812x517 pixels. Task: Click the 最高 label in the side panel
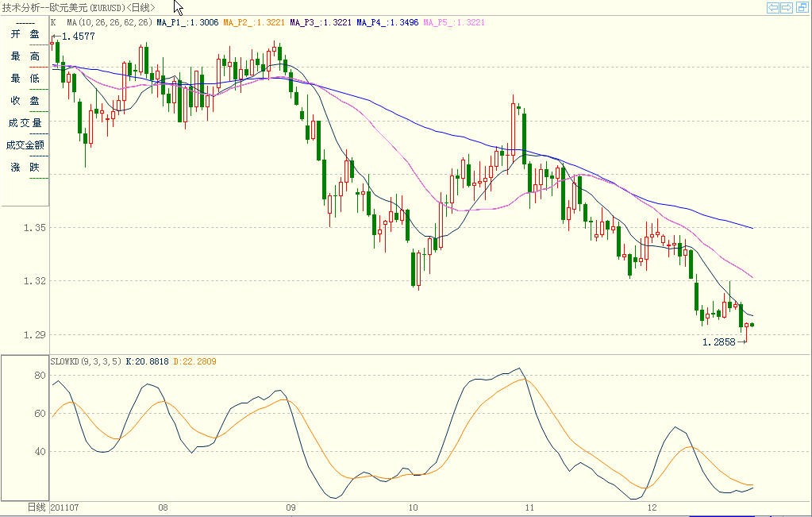pyautogui.click(x=25, y=56)
